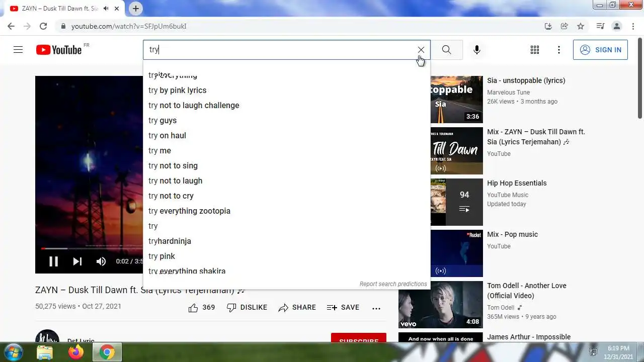Image resolution: width=644 pixels, height=362 pixels.
Task: Switch to Chrome in the taskbar
Action: pyautogui.click(x=107, y=352)
